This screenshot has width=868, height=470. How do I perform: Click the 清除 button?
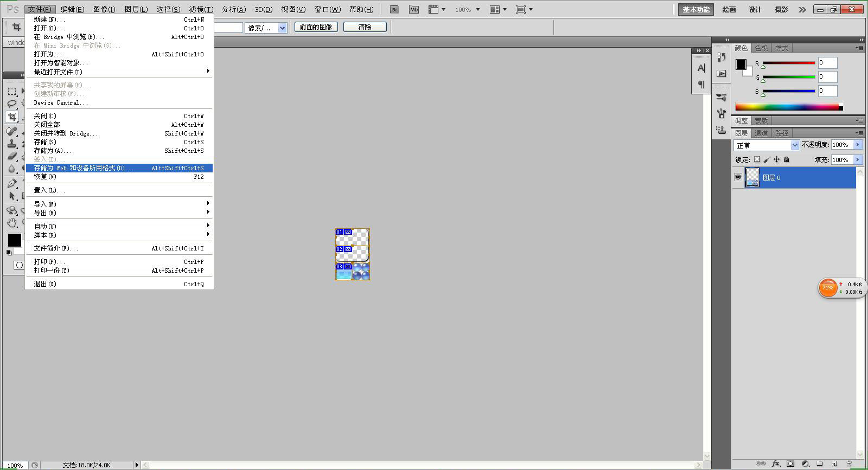pos(365,27)
